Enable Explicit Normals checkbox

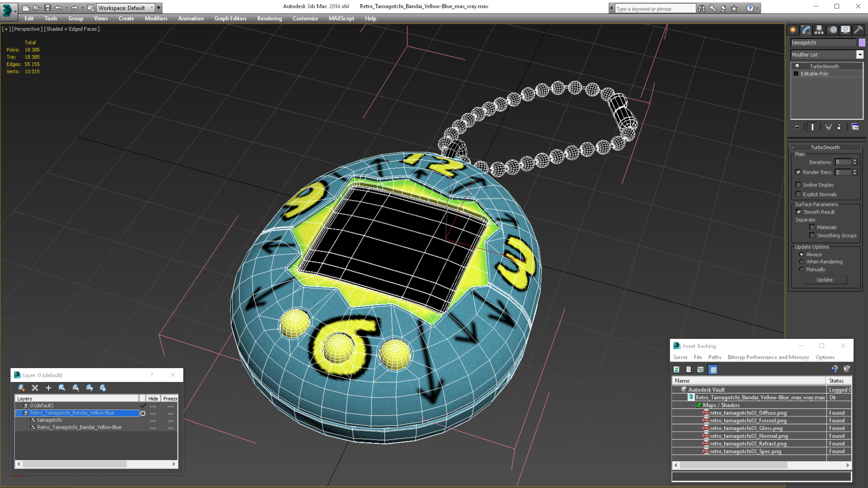pyautogui.click(x=798, y=194)
